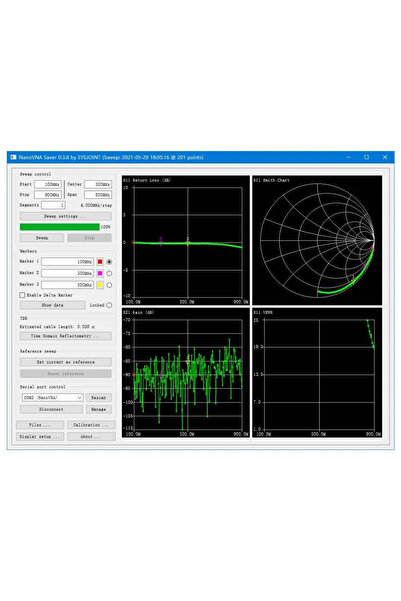
Task: Minimize the NanoVNA Saver window
Action: tap(348, 157)
